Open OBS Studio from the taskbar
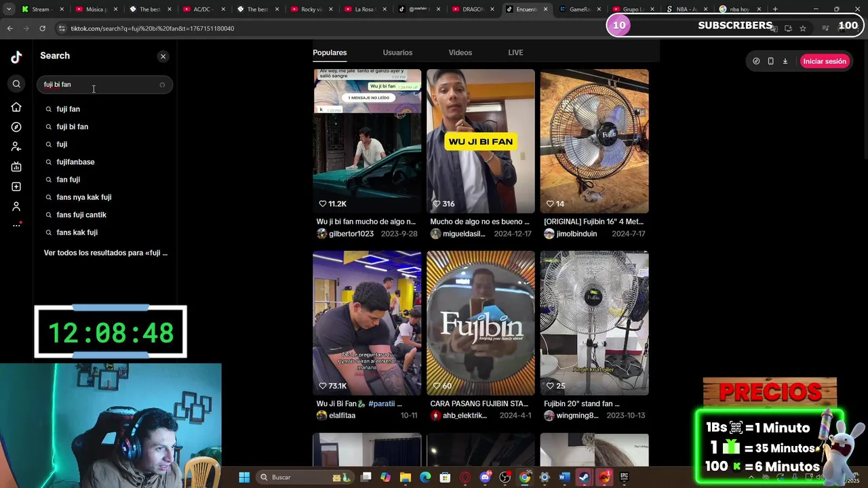This screenshot has width=868, height=488. pos(505,477)
